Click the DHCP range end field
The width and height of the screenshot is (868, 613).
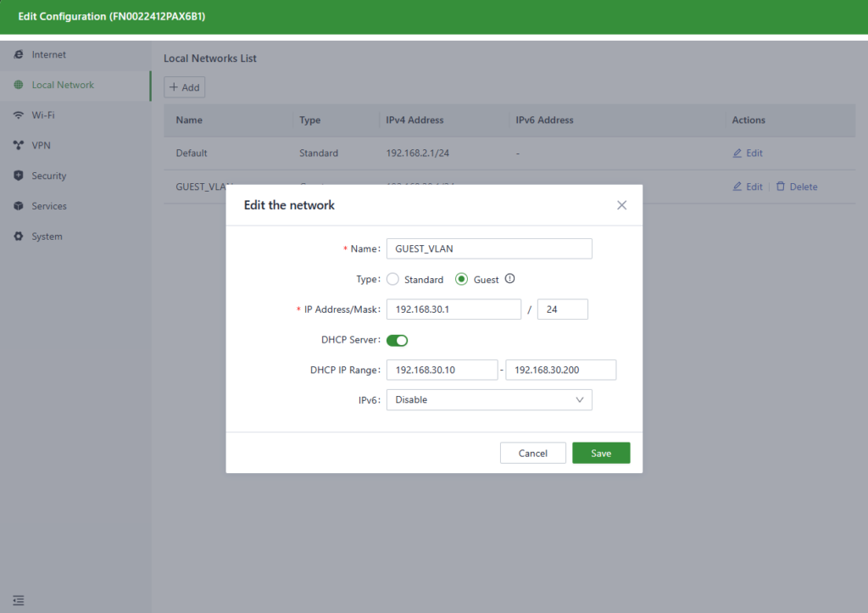pyautogui.click(x=560, y=371)
